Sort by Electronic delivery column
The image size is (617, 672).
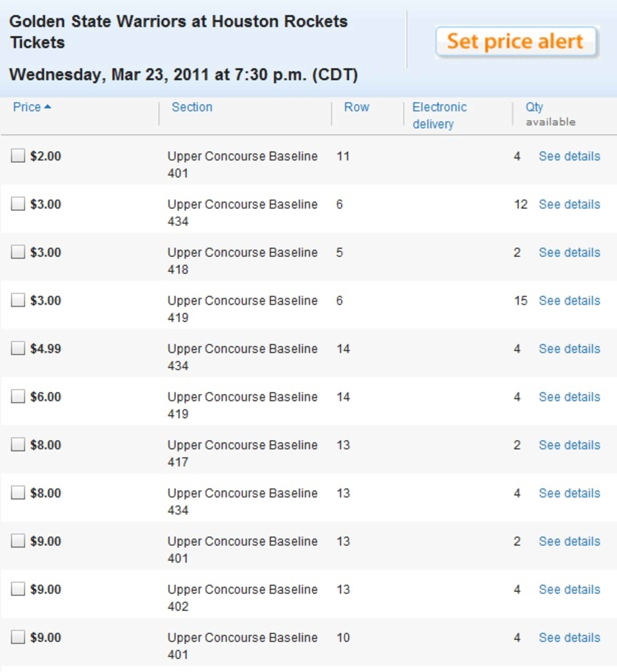[x=439, y=116]
